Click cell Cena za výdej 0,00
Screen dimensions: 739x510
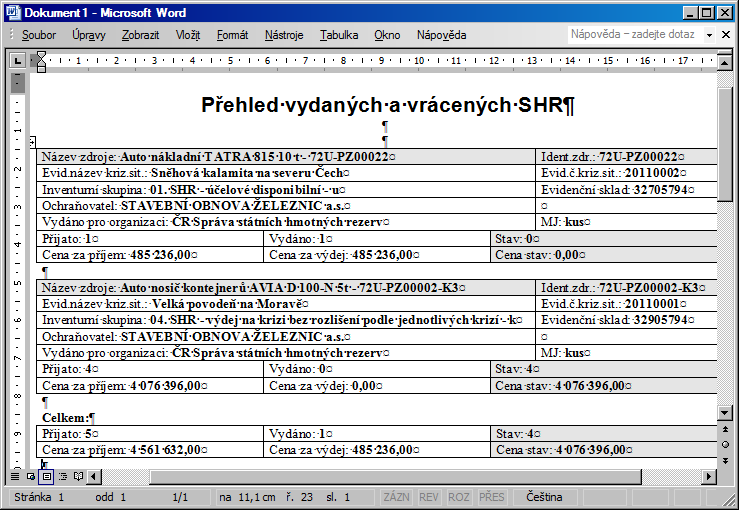click(x=377, y=386)
